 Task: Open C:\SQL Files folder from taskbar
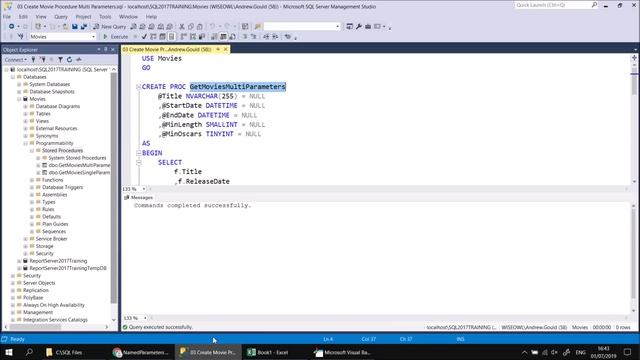[x=64, y=352]
